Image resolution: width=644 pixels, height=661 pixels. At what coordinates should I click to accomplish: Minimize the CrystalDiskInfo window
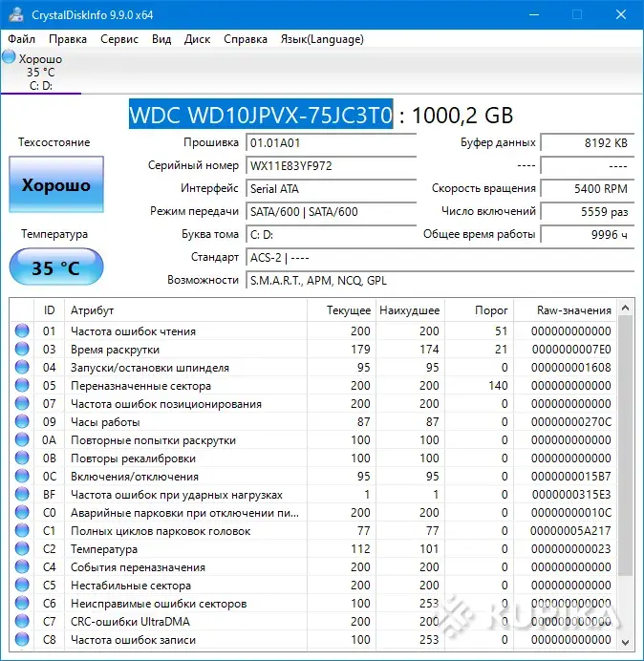point(534,14)
